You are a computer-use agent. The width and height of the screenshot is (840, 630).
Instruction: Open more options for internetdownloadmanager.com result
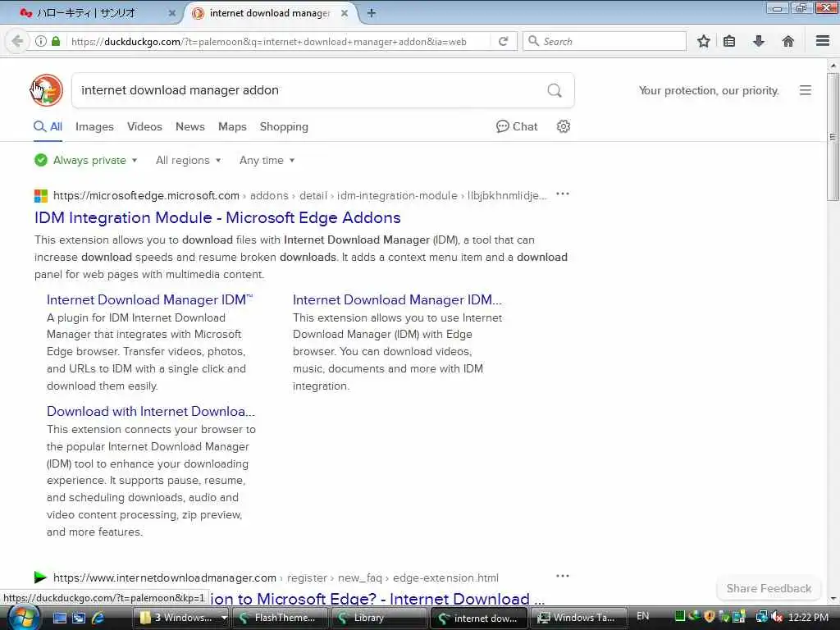(563, 576)
